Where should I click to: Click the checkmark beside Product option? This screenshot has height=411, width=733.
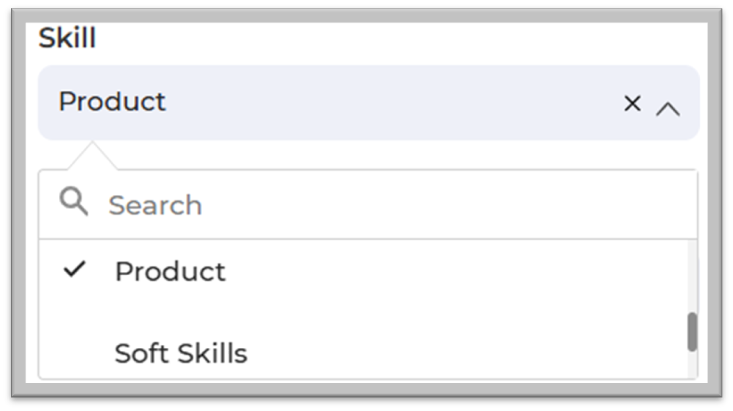click(x=74, y=270)
